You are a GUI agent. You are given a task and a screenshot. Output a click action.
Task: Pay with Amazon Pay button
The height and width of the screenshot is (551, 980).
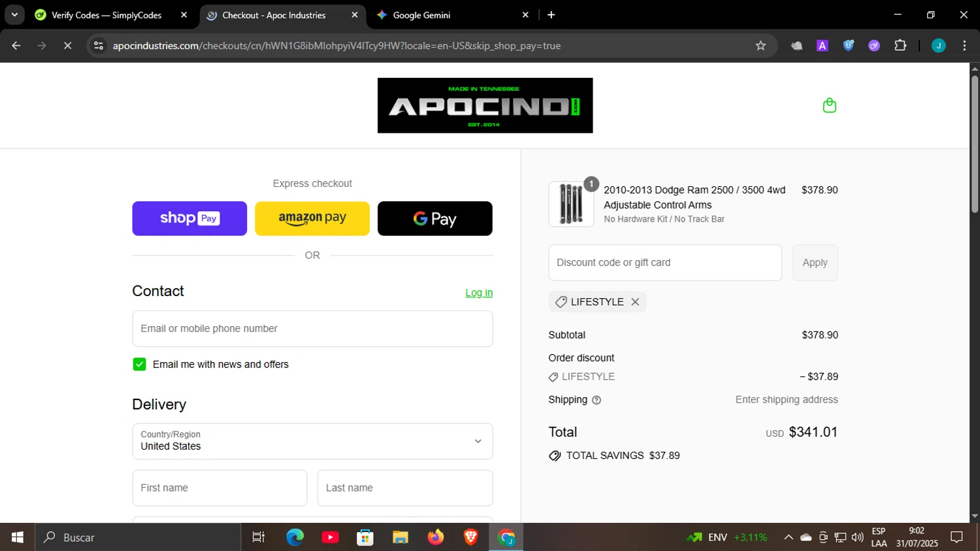pyautogui.click(x=312, y=218)
